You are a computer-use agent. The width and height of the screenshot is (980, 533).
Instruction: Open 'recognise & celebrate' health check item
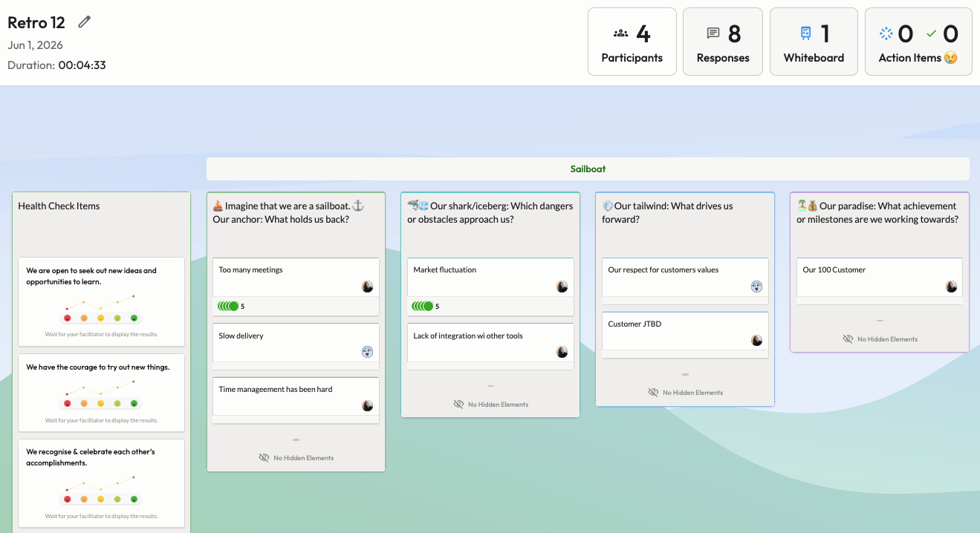(x=101, y=483)
